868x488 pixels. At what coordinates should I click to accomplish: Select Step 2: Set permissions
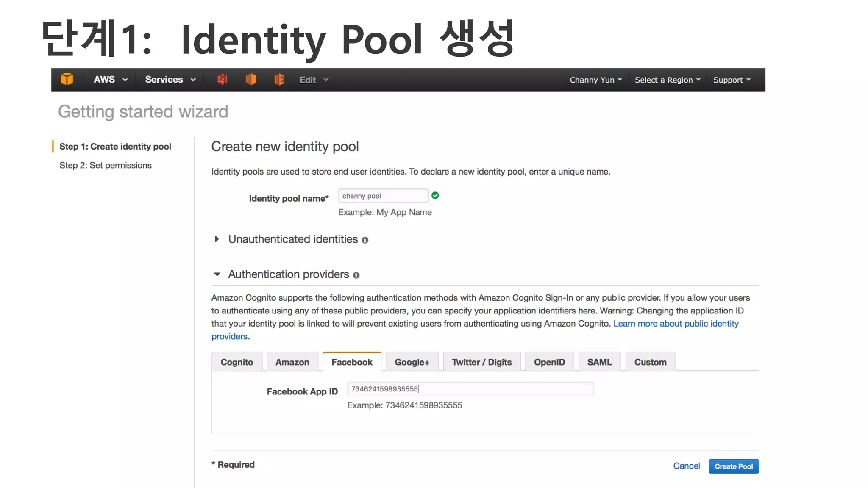tap(106, 165)
